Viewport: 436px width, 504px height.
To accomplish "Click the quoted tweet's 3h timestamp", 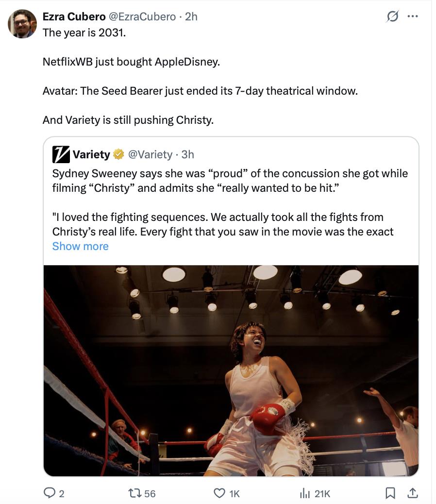I will tap(187, 154).
